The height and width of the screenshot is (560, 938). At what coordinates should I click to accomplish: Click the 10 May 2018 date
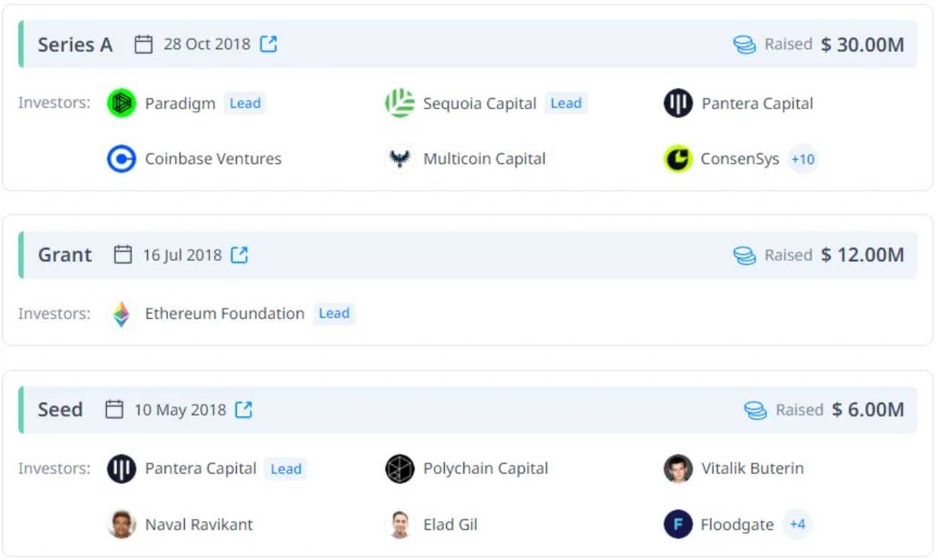click(x=181, y=410)
